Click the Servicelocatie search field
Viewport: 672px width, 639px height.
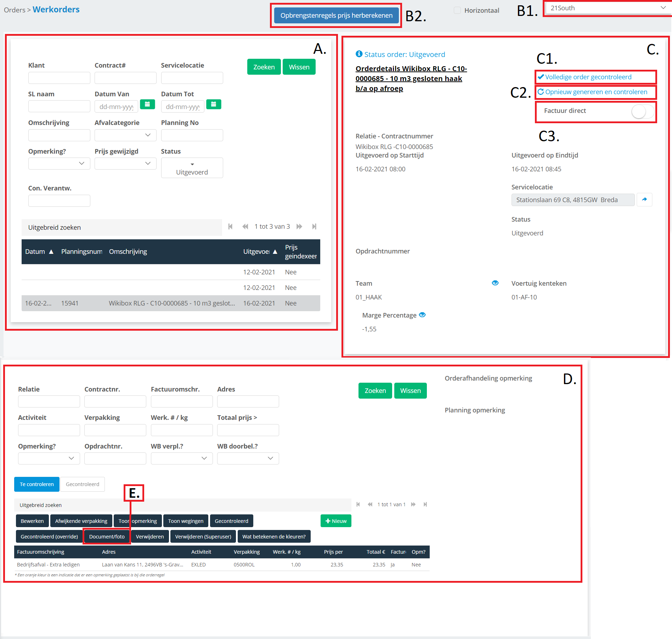coord(192,78)
